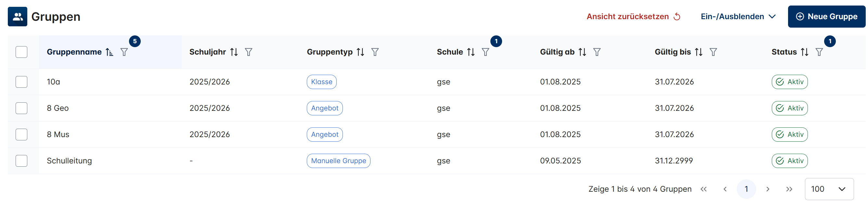
Task: Open the Gruppenname filter icon
Action: coord(124,52)
